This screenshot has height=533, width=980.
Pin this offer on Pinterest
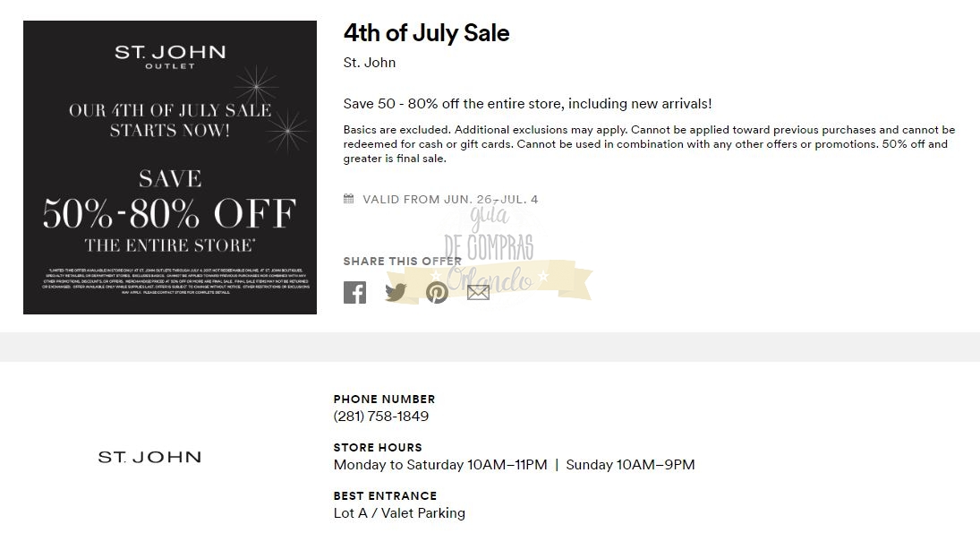pyautogui.click(x=437, y=293)
